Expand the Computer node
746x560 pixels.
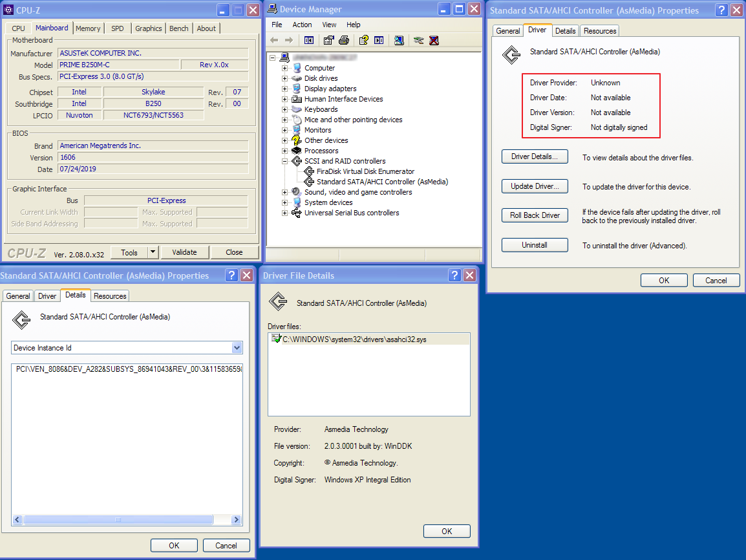(x=284, y=68)
